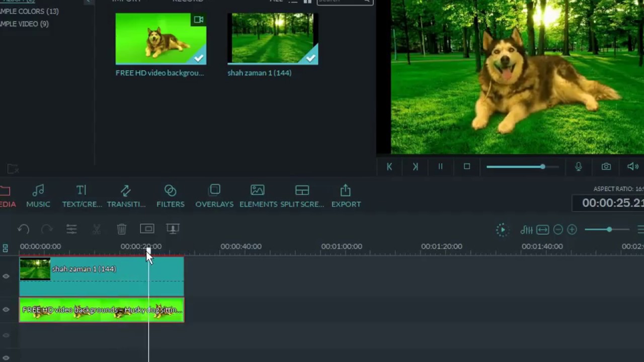Open the Split Screen tab
The width and height of the screenshot is (644, 362).
click(x=302, y=196)
